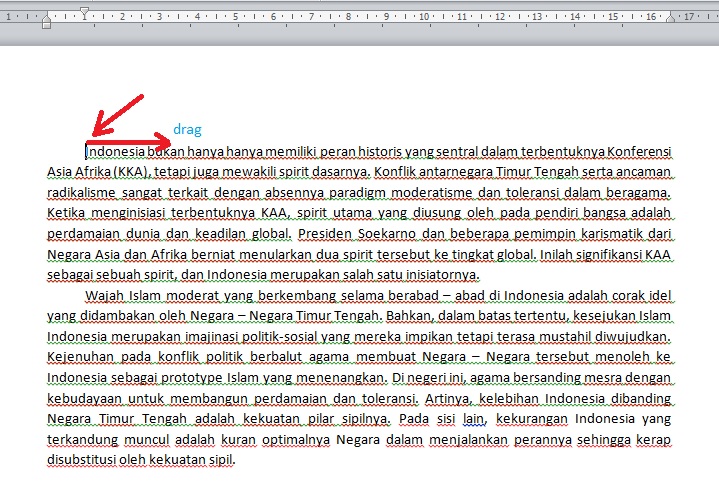Click the word "politik-sosial"
Viewport: 719px width, 481px height.
pyautogui.click(x=279, y=337)
